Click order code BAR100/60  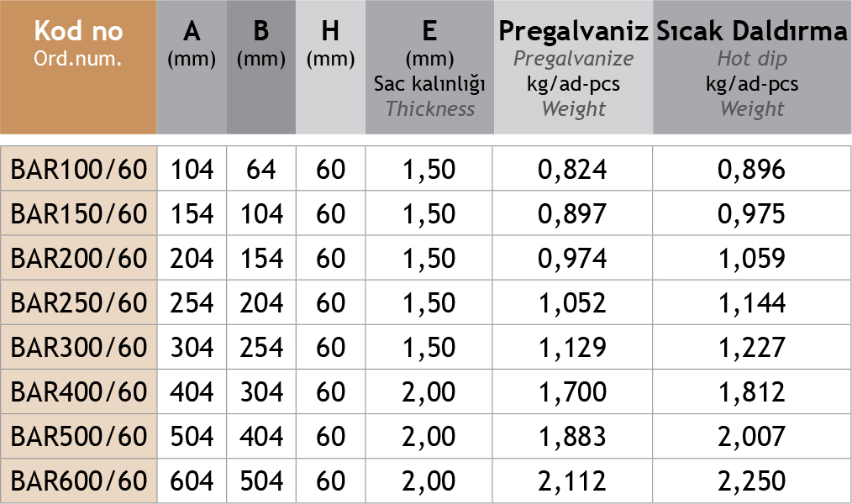pos(79,170)
